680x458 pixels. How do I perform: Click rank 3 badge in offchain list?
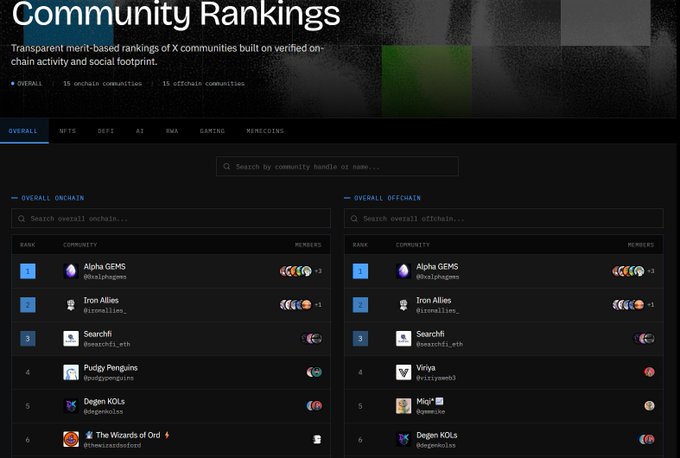(x=360, y=338)
